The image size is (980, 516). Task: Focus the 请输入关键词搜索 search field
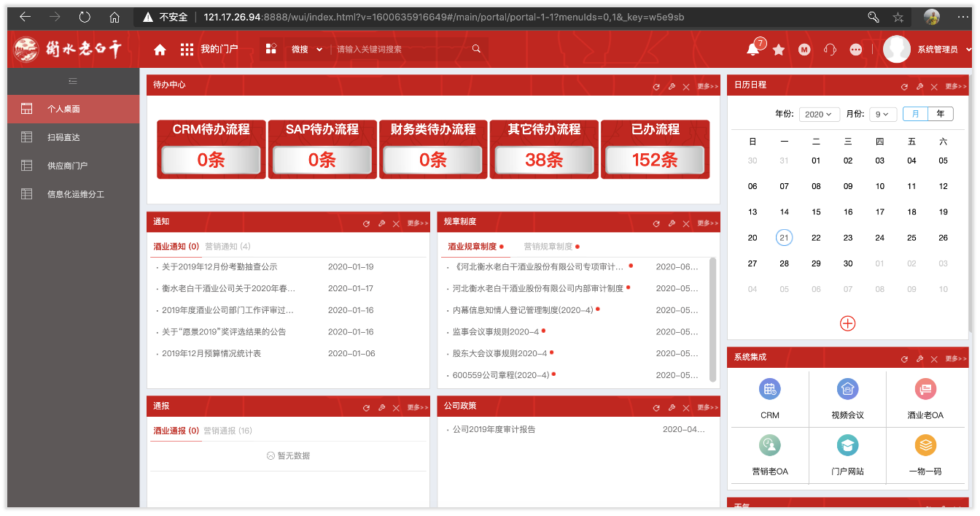tap(400, 50)
